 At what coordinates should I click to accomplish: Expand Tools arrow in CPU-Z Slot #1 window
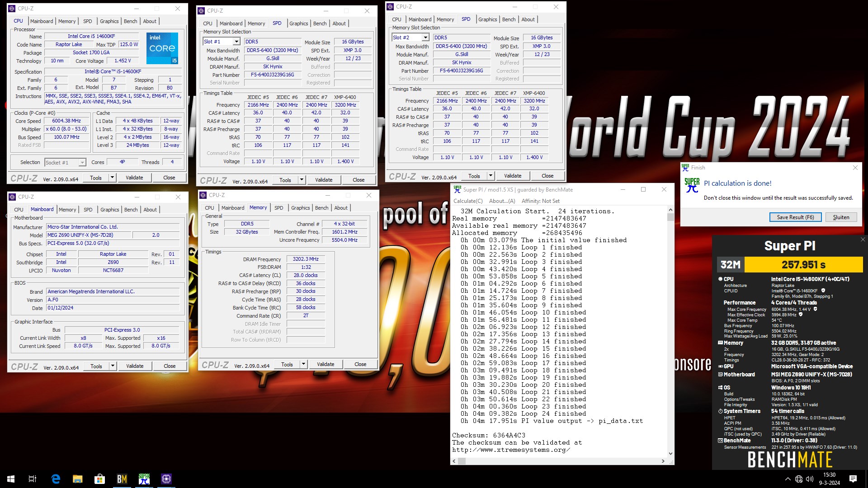[302, 180]
